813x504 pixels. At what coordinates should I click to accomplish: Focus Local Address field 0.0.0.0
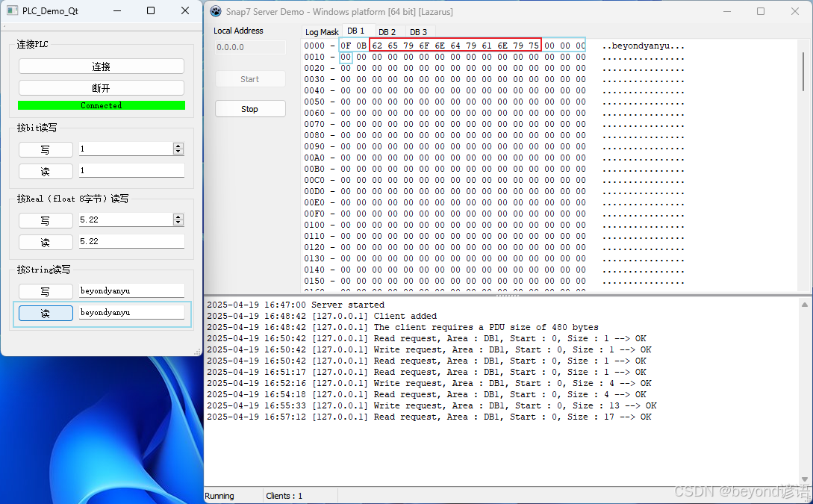click(250, 47)
